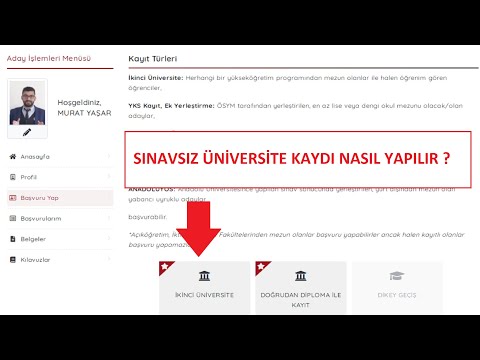
Task: Choose the İKİNCİ ÜNİVERSİTE registration card
Action: tap(204, 288)
